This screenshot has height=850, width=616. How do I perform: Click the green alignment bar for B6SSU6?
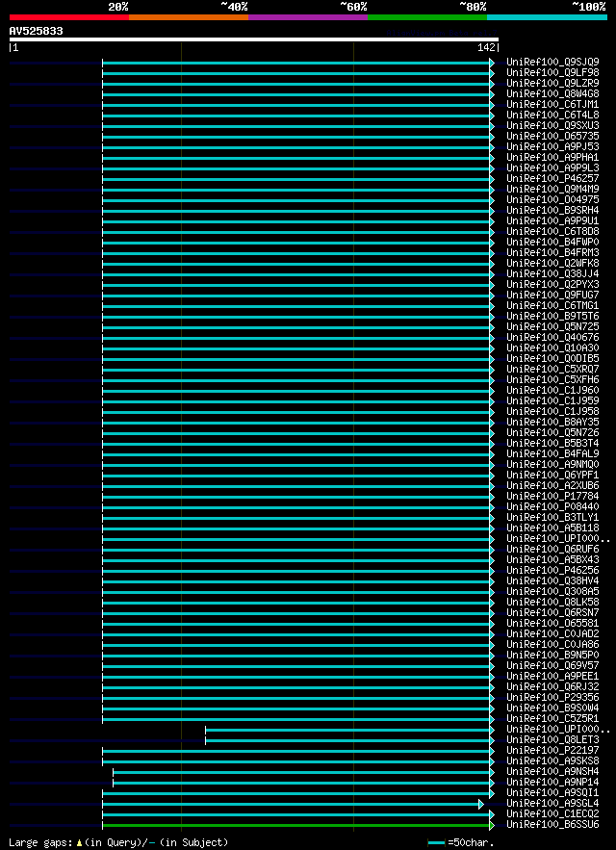tap(296, 825)
